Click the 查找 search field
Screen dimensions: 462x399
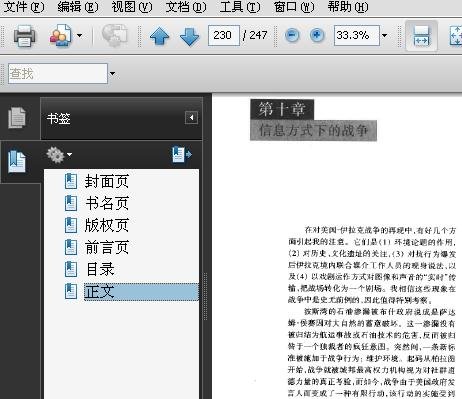click(x=58, y=73)
